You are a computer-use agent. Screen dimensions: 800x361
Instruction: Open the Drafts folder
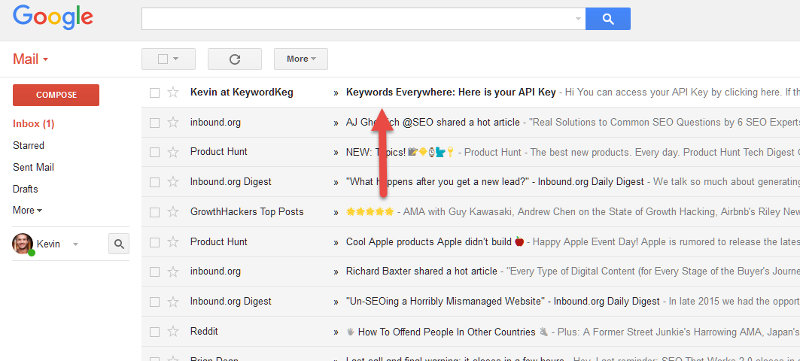(x=26, y=189)
